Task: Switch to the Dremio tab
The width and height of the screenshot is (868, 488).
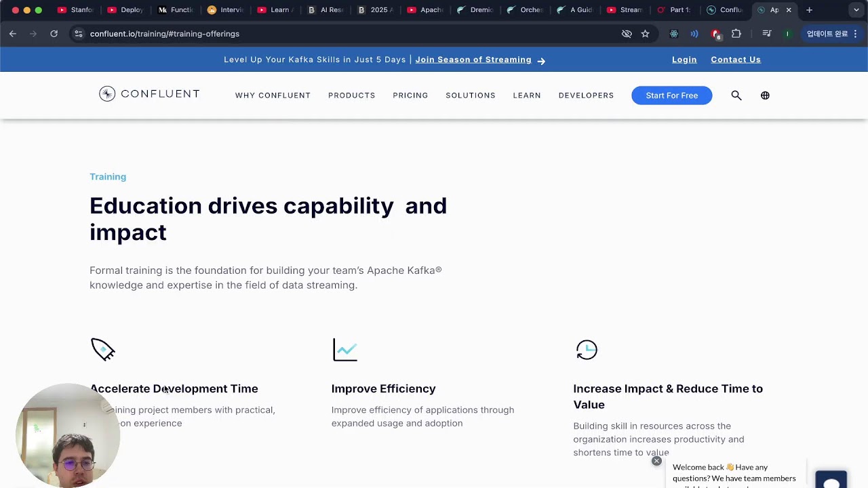Action: (x=475, y=10)
